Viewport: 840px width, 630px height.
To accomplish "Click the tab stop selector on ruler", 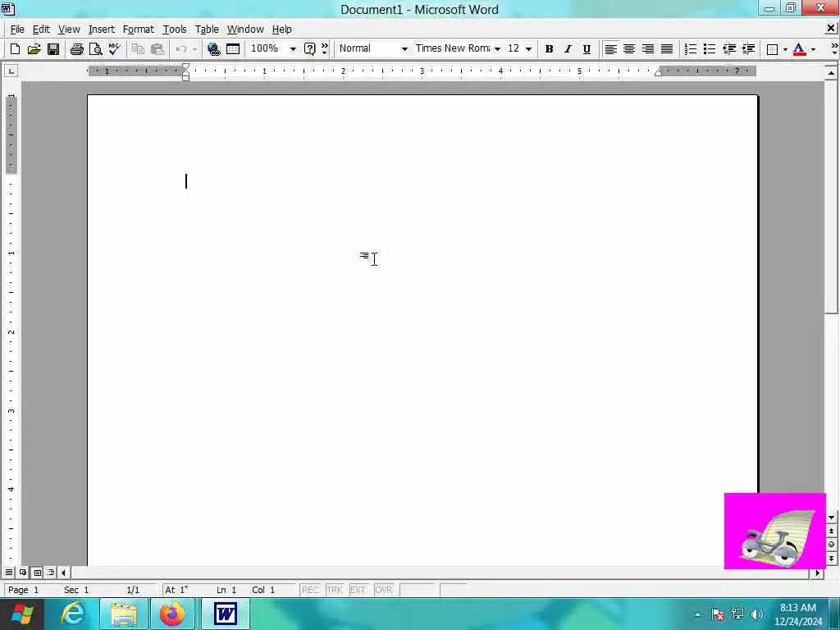I will [x=11, y=71].
